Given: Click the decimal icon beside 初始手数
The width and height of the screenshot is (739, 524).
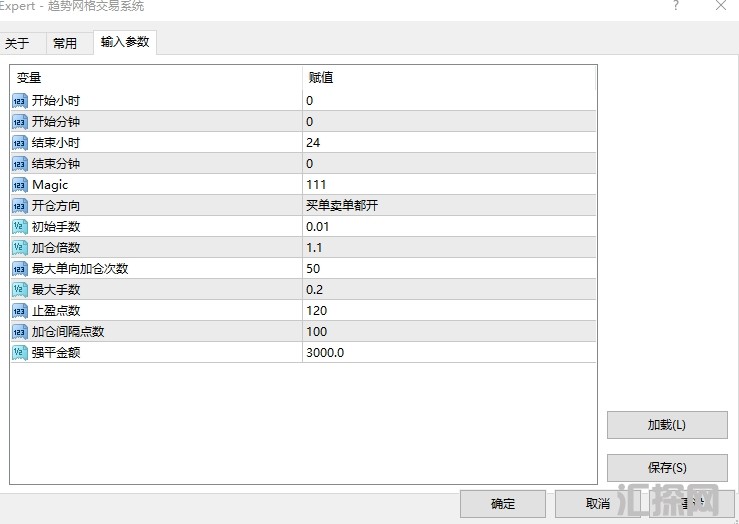Looking at the screenshot, I should tap(19, 227).
